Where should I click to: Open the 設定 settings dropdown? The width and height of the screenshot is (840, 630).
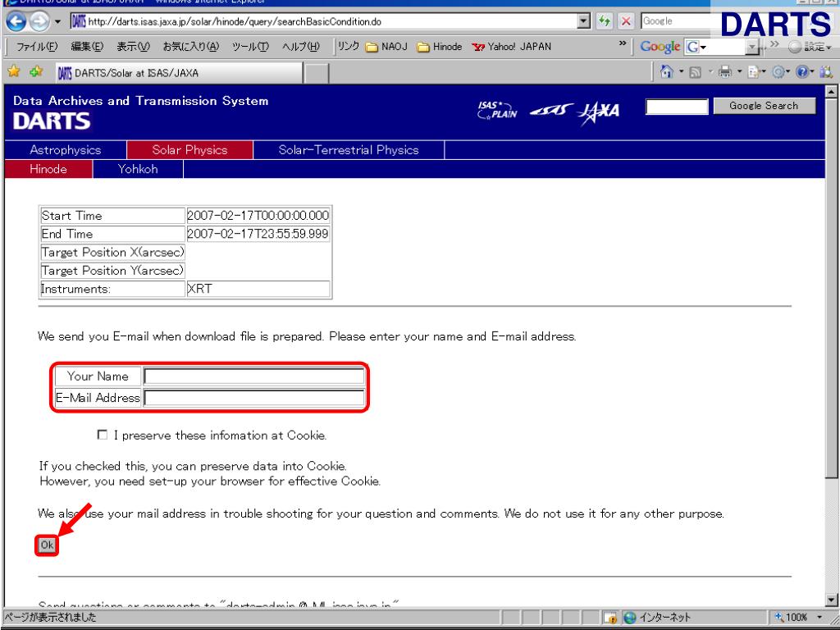coord(810,47)
